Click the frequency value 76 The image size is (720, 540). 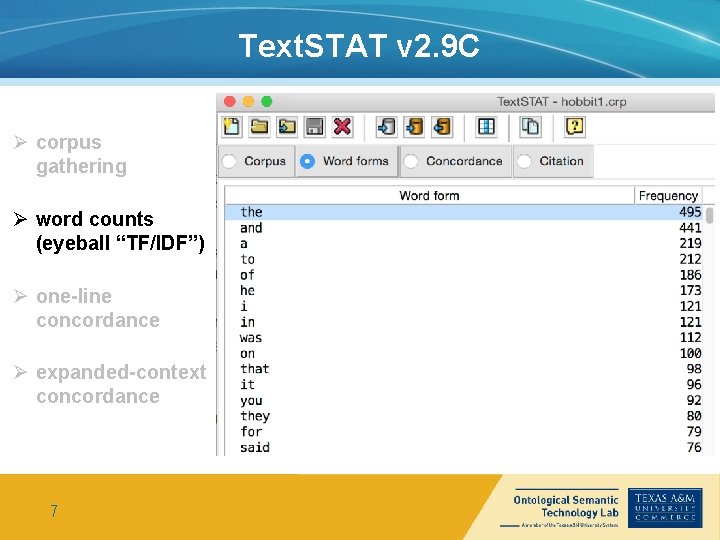[694, 447]
